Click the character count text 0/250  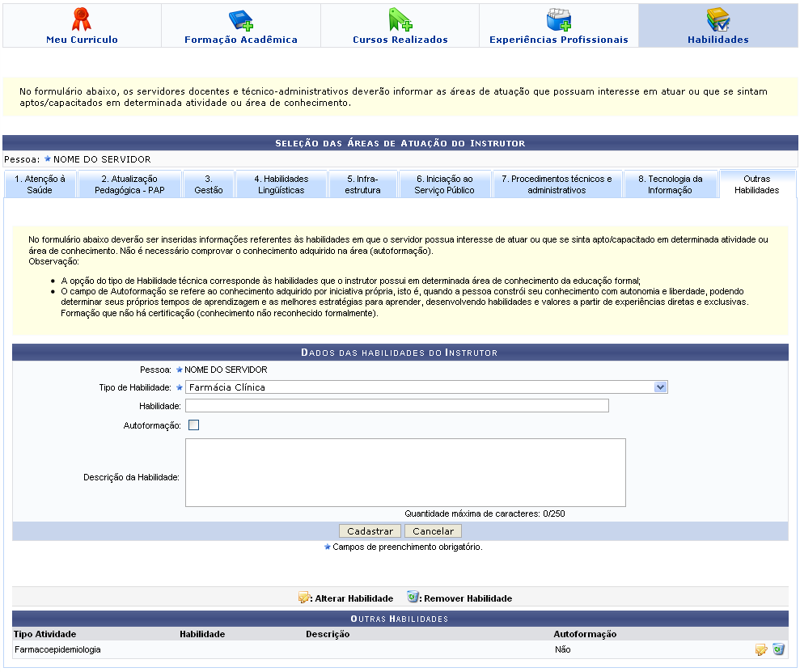click(x=553, y=514)
